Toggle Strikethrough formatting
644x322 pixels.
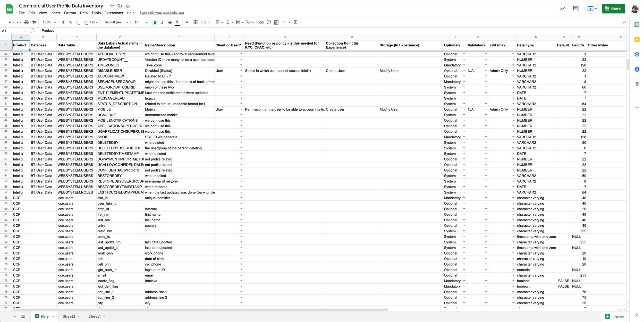pos(170,22)
